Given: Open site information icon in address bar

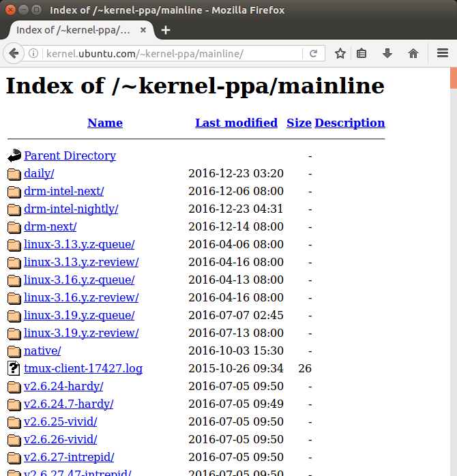Looking at the screenshot, I should tap(33, 54).
